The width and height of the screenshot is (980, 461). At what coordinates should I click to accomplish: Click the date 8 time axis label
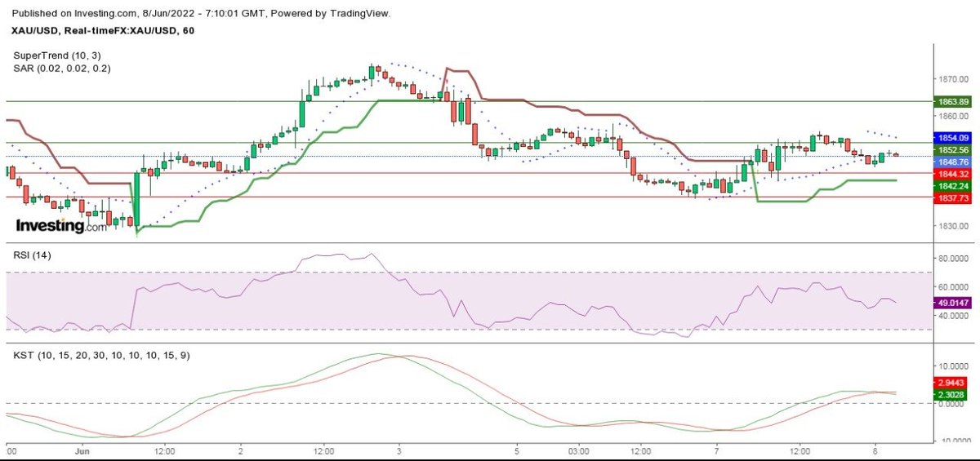pyautogui.click(x=875, y=450)
